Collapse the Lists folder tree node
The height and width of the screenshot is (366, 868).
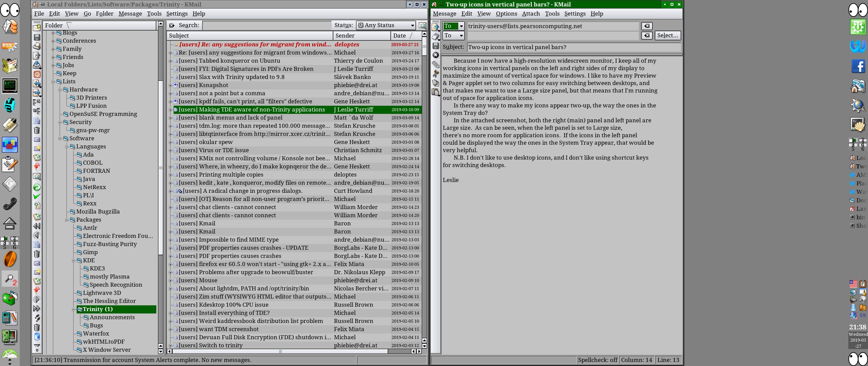pos(53,82)
